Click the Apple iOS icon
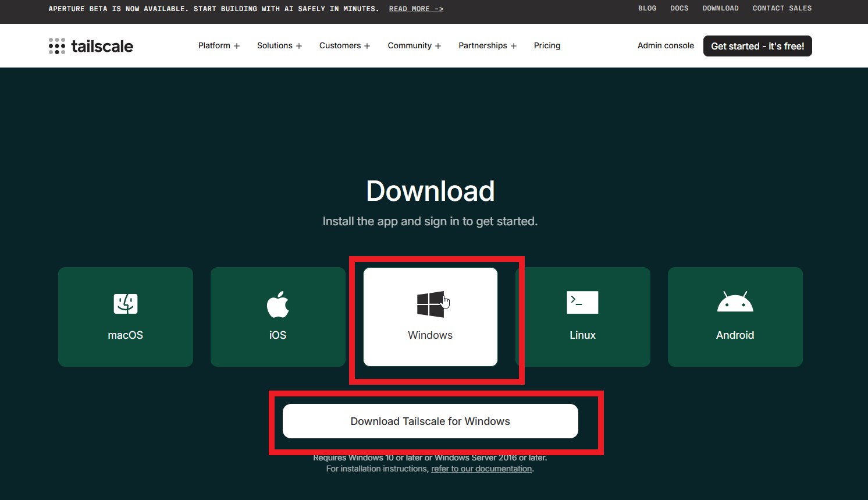This screenshot has height=500, width=868. 278,304
